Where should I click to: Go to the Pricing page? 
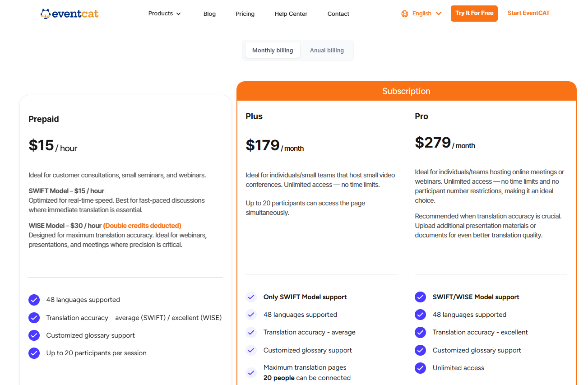click(245, 14)
